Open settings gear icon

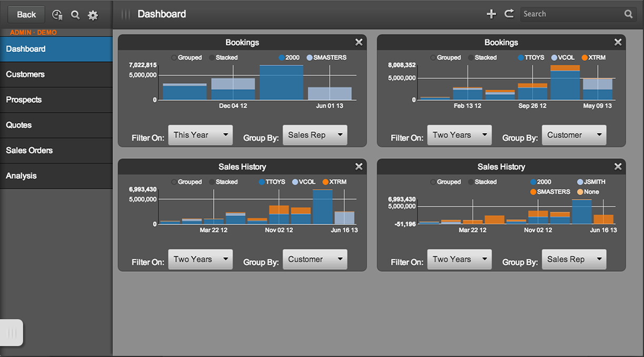pos(93,15)
